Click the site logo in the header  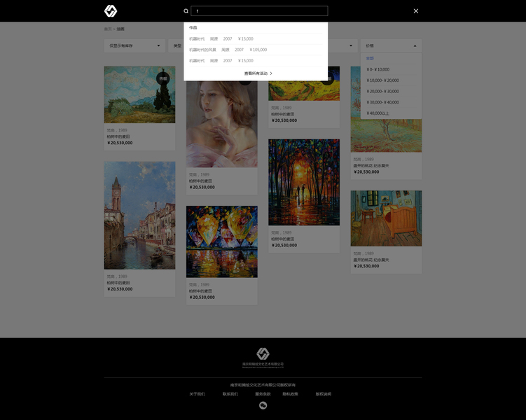point(111,11)
